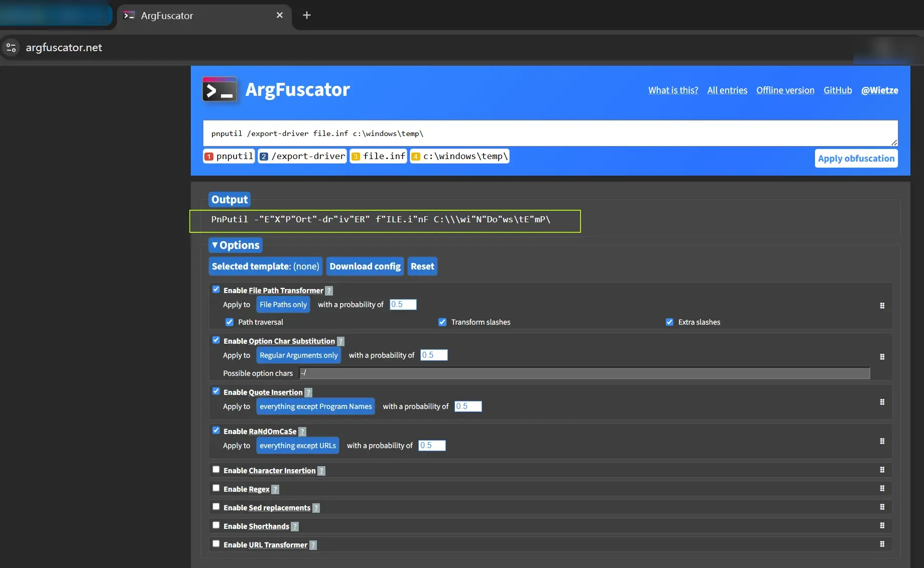Uncheck the Transform slashes option
The height and width of the screenshot is (568, 924).
click(x=442, y=322)
